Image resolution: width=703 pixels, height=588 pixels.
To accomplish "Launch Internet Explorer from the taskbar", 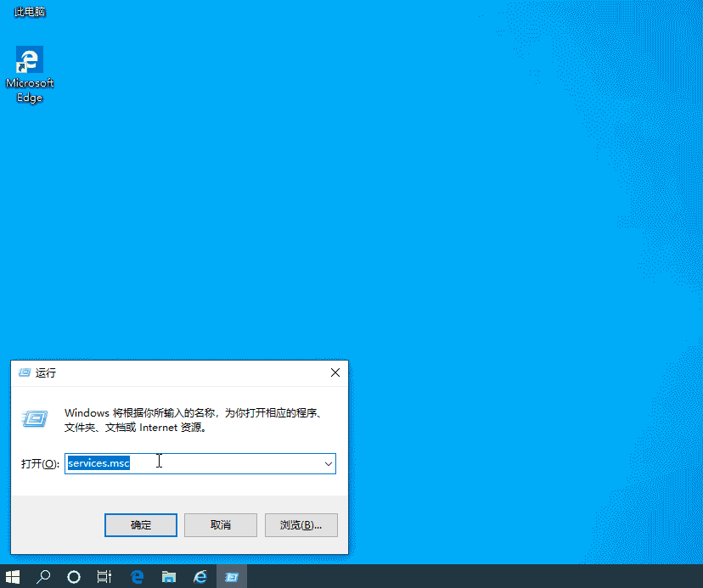I will point(200,576).
